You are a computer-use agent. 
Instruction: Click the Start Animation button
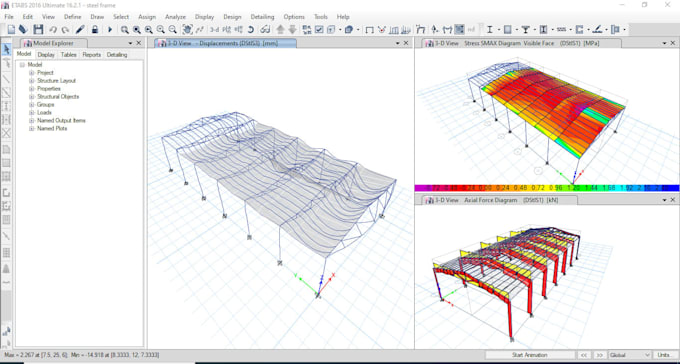[530, 355]
